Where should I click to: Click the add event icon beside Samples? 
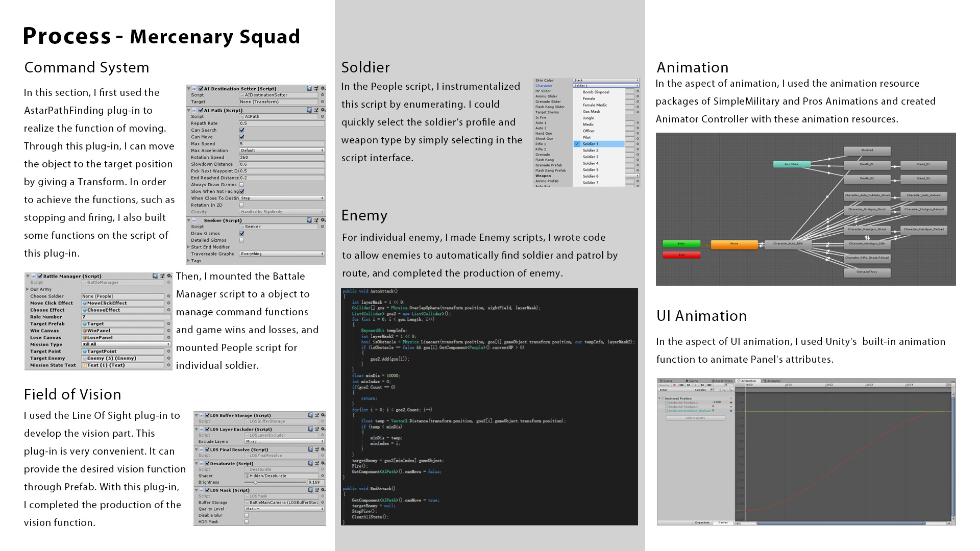coord(731,390)
